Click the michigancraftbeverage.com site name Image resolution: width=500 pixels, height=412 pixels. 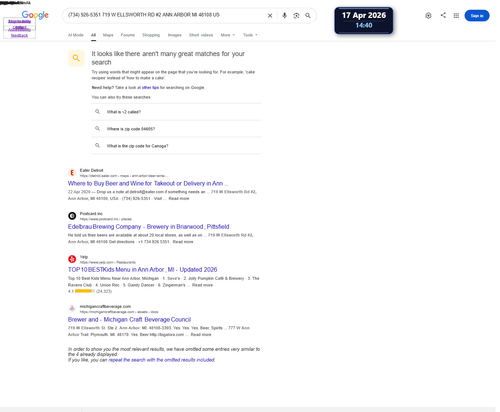tap(105, 306)
